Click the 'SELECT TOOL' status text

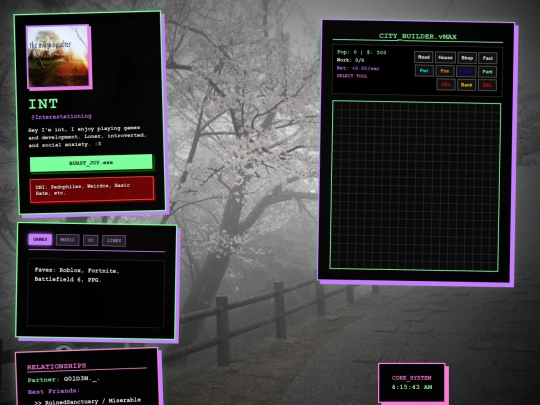[352, 76]
